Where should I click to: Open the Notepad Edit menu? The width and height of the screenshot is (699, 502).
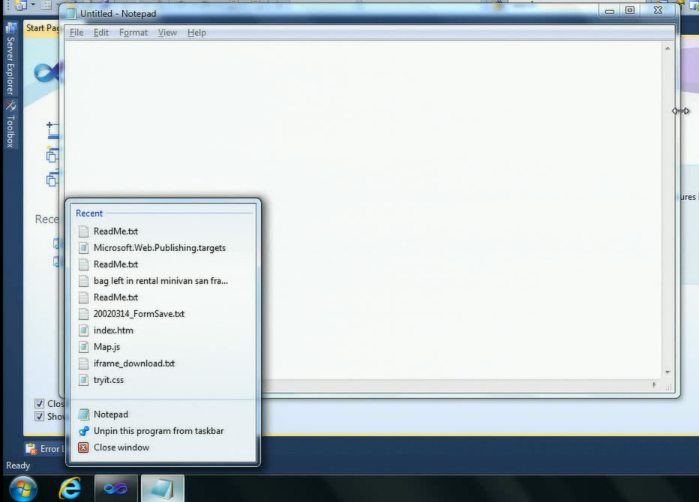coord(101,33)
